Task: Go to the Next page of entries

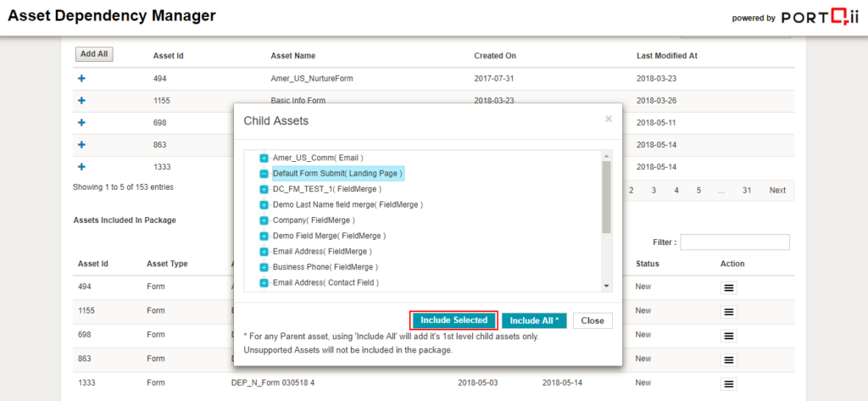Action: 776,191
